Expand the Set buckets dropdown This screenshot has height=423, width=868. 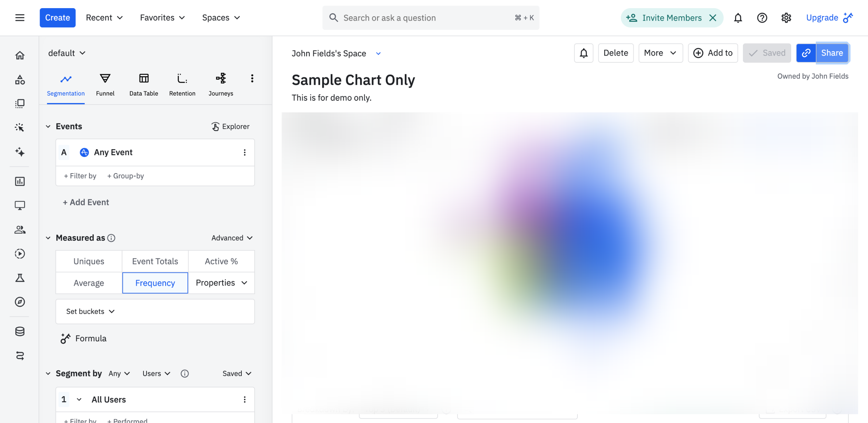[x=91, y=311]
